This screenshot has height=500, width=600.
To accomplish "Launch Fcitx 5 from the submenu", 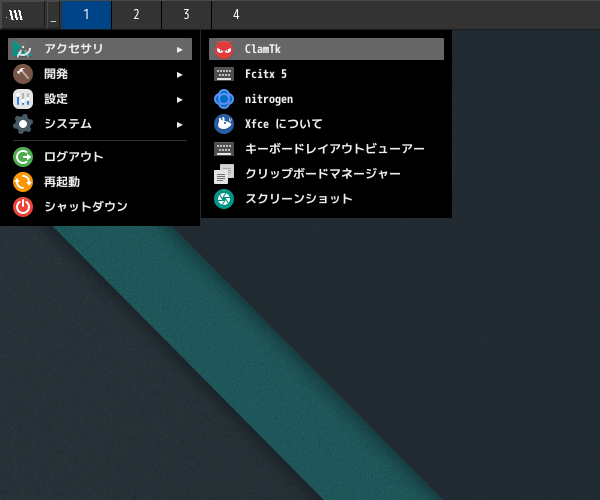I will tap(326, 74).
